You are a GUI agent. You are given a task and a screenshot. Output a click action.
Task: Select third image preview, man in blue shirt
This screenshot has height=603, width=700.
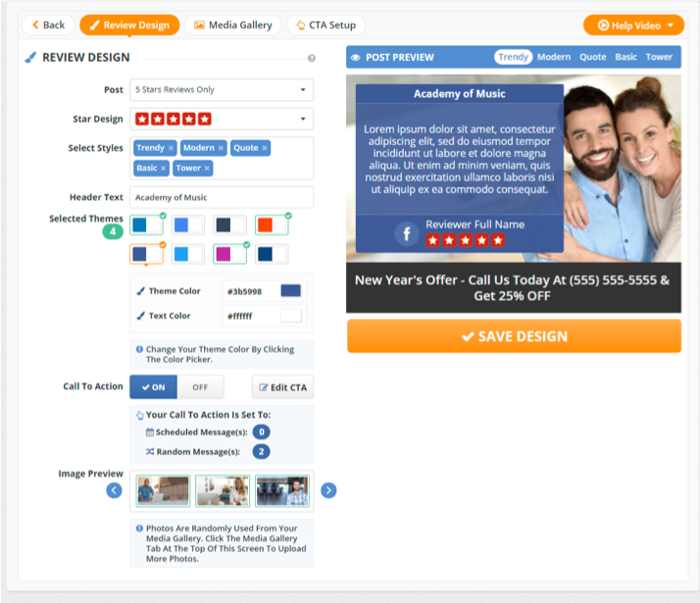point(282,490)
